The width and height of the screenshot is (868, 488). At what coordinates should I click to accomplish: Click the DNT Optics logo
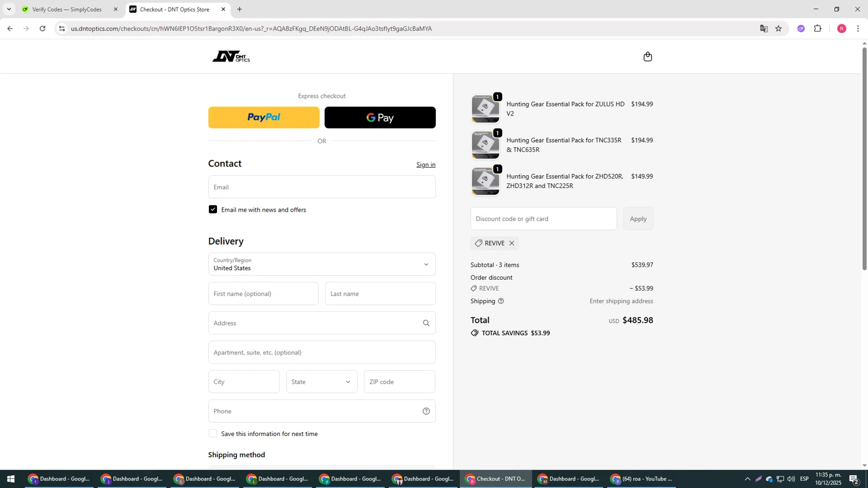click(x=231, y=56)
